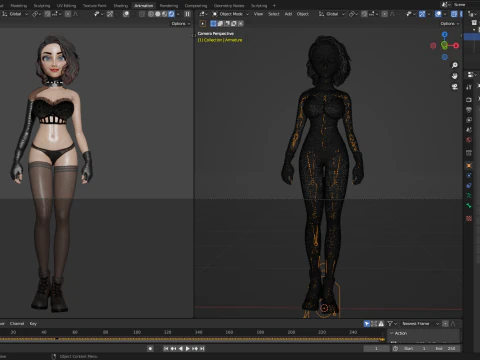Open the Geometry Nodes workspace tab

point(229,6)
